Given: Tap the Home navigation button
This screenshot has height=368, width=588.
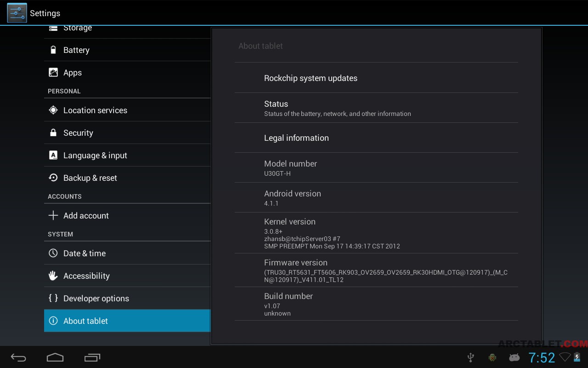Looking at the screenshot, I should tap(55, 357).
